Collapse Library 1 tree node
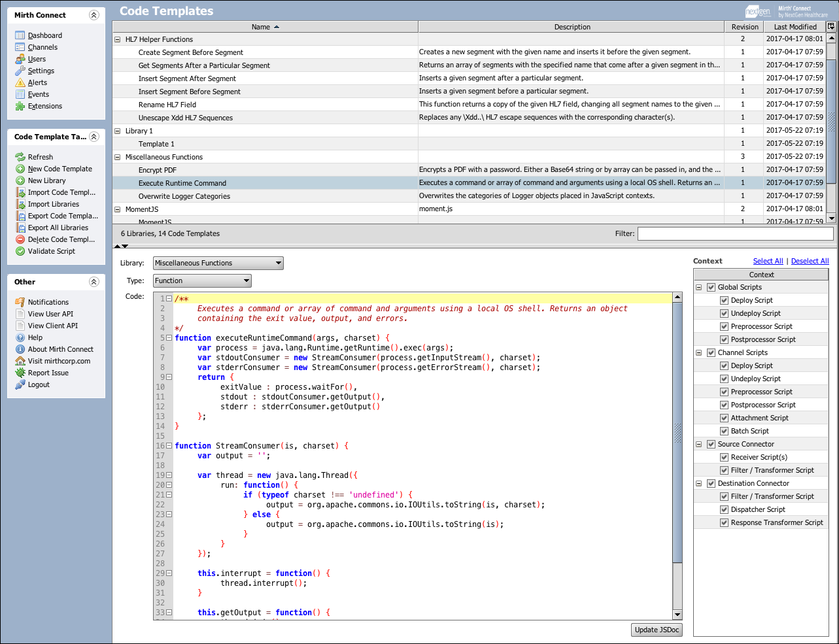The height and width of the screenshot is (644, 839). [x=118, y=131]
